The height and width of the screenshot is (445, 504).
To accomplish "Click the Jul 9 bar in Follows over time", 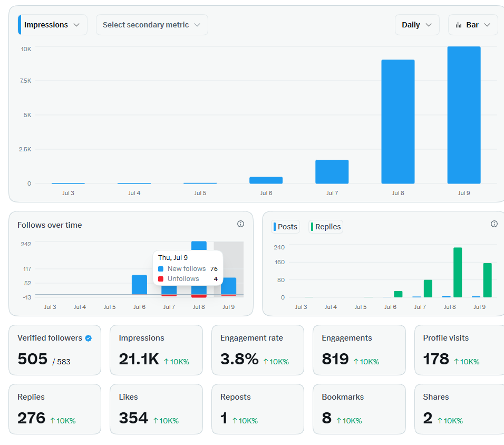I will pos(228,286).
